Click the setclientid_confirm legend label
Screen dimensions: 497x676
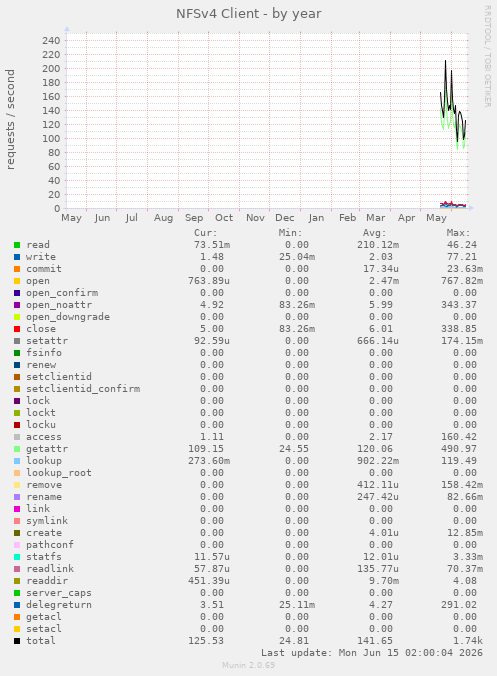(83, 389)
